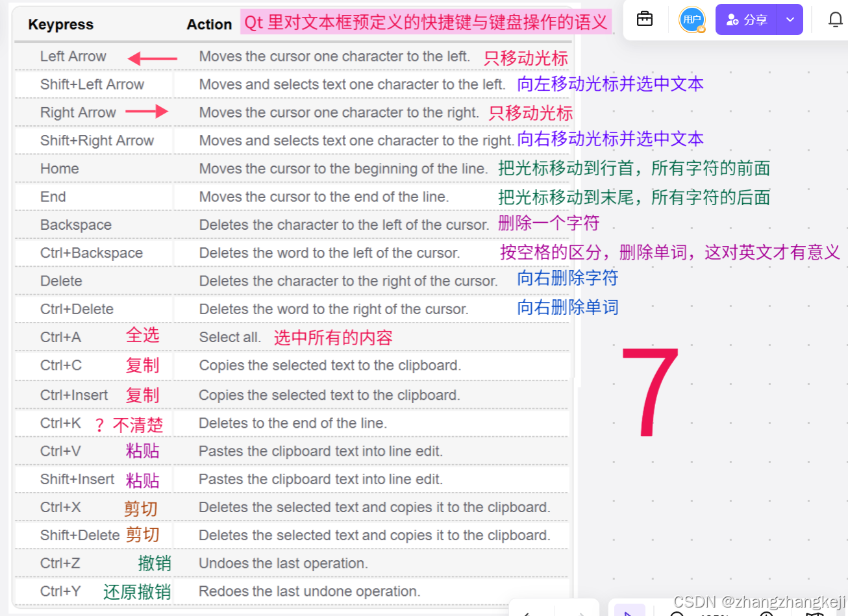The height and width of the screenshot is (616, 848).
Task: Click the 'Delete' keypress cell
Action: tap(61, 281)
